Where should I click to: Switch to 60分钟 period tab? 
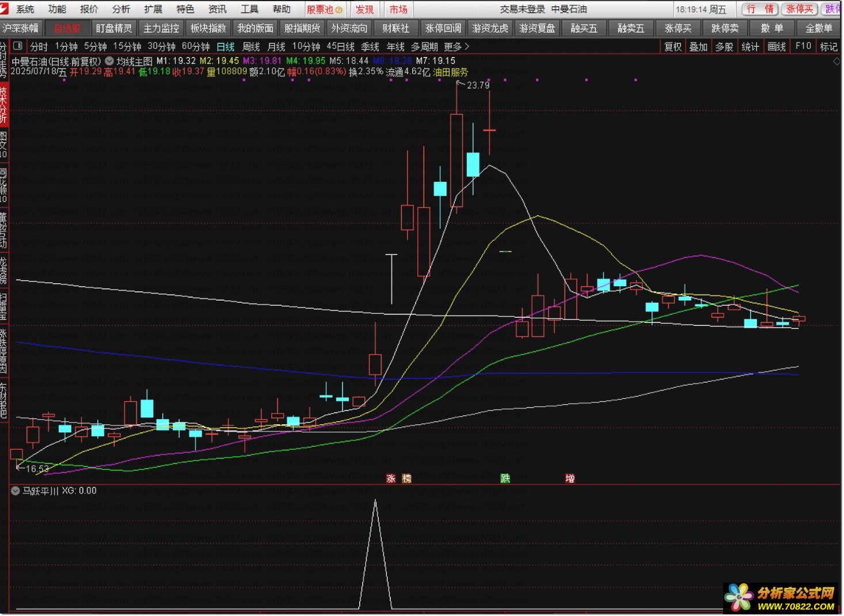[196, 47]
